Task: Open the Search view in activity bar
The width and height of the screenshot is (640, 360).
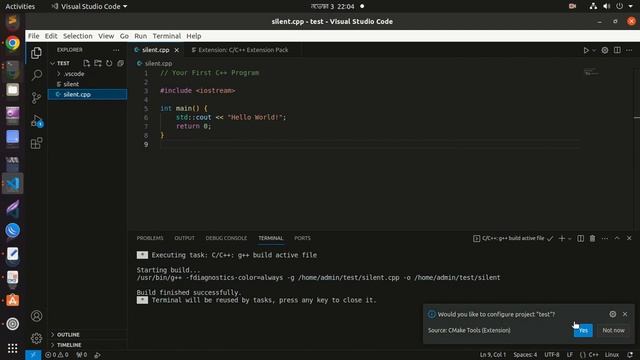Action: [x=36, y=75]
